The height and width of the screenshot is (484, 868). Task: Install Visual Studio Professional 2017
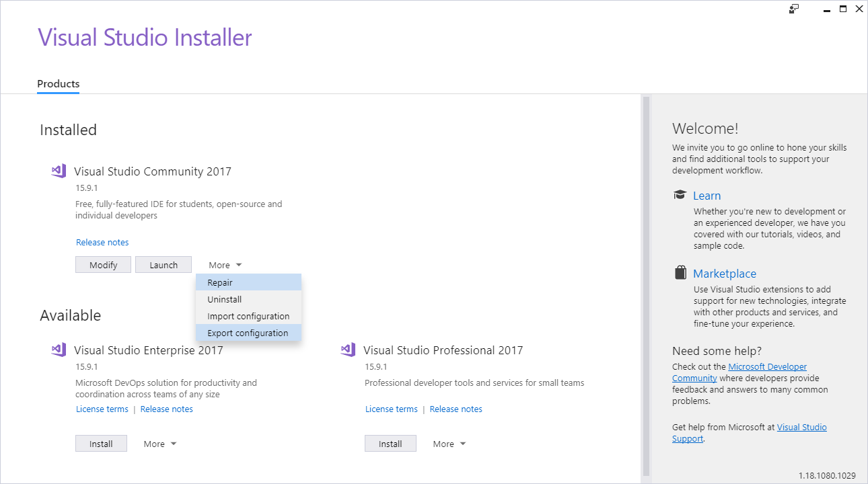[390, 443]
